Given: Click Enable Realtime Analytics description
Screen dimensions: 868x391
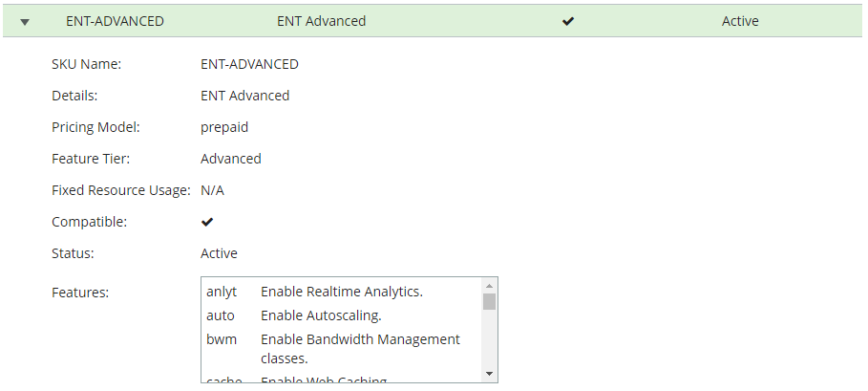Looking at the screenshot, I should pyautogui.click(x=342, y=292).
